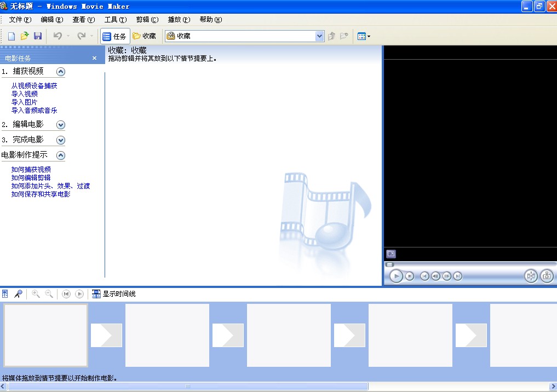Screen dimensions: 557x392
Task: Collapse the 捕获视频 section
Action: coord(61,72)
